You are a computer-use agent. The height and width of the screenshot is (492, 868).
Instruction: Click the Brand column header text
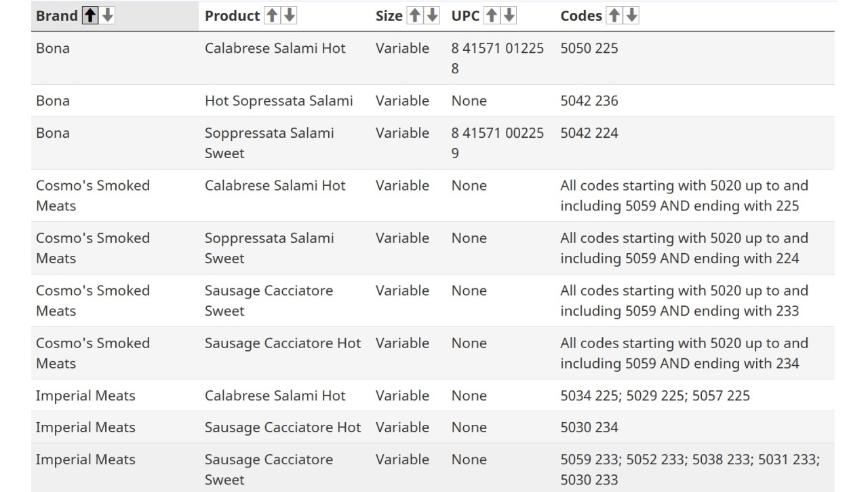point(56,16)
